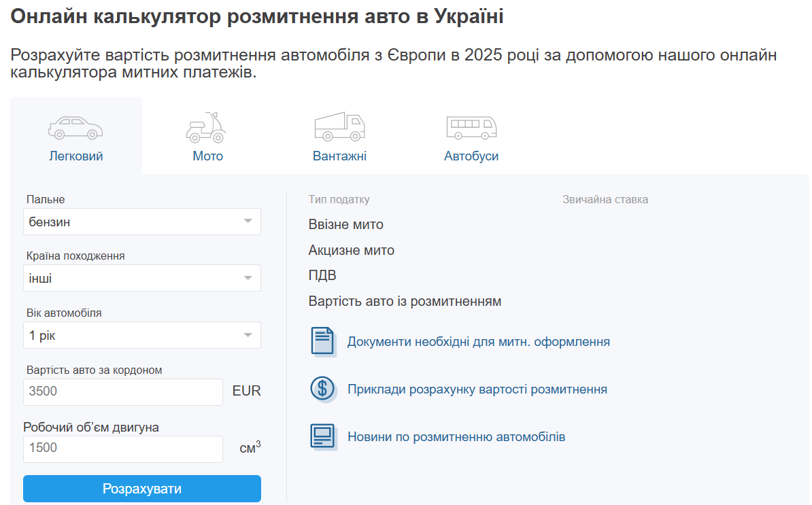
Task: Switch to the Вантажні tab label
Action: pos(339,156)
